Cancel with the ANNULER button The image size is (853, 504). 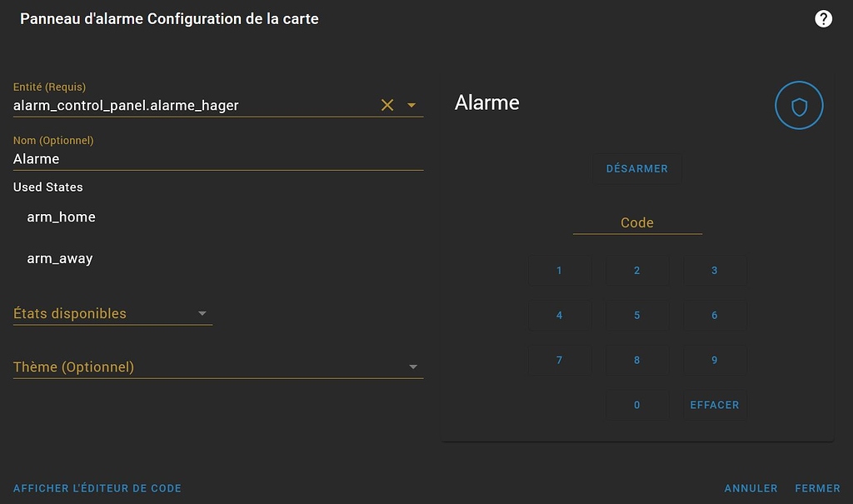tap(751, 488)
